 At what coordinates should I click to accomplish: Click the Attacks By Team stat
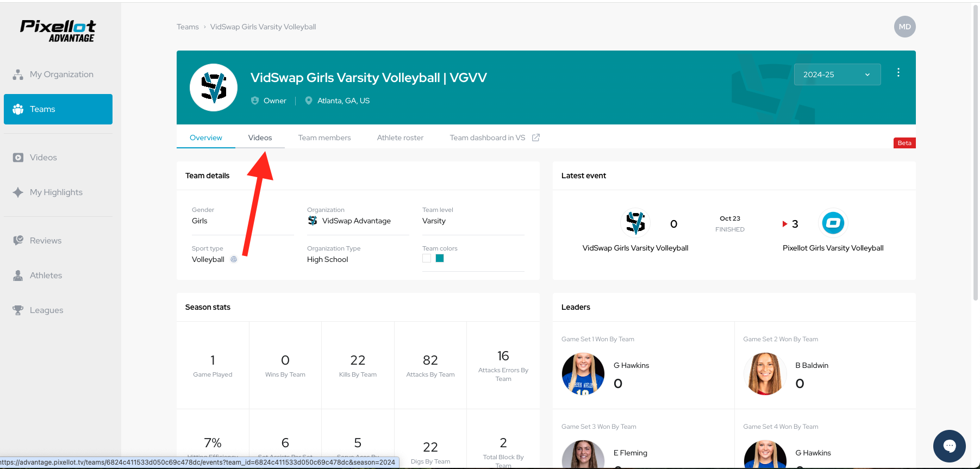point(430,365)
